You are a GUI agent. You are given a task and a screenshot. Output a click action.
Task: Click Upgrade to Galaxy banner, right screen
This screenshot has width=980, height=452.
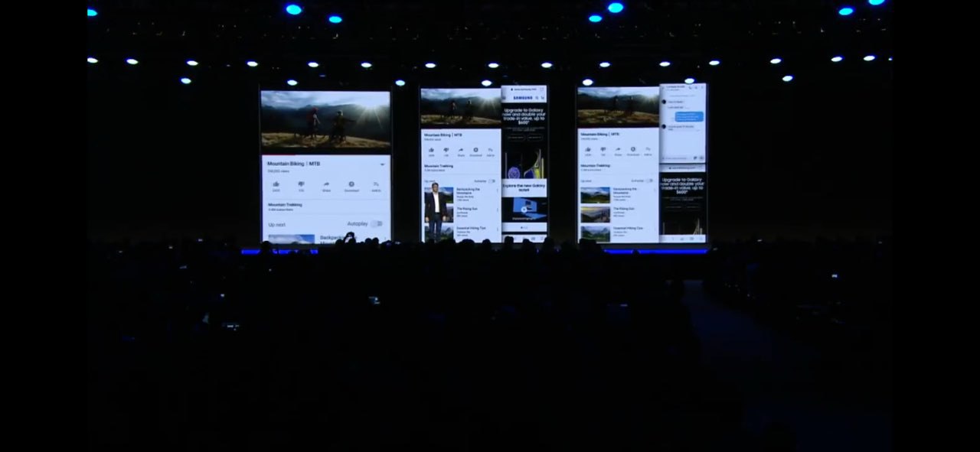click(683, 187)
